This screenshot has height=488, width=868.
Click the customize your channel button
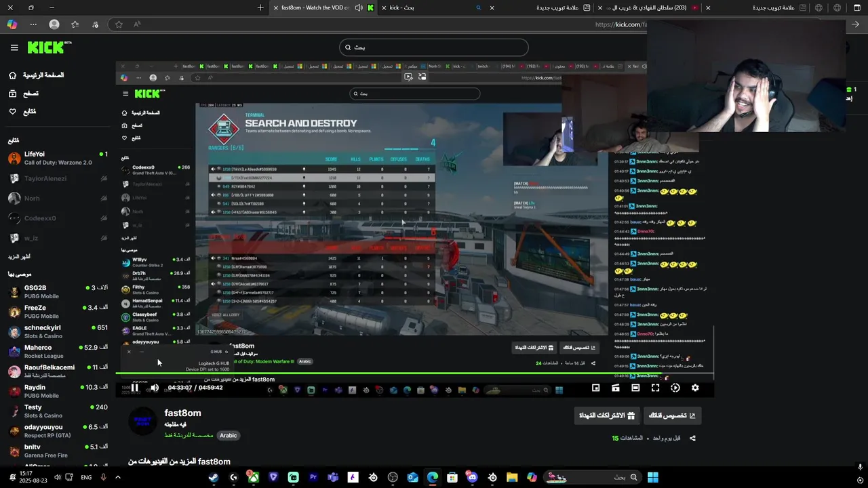coord(672,415)
